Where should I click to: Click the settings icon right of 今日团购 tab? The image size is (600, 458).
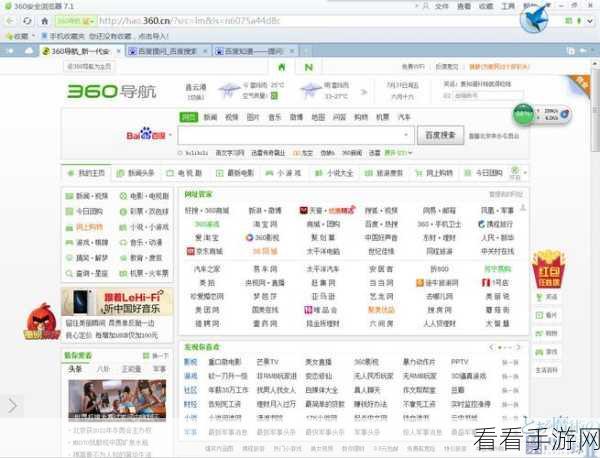[x=515, y=171]
